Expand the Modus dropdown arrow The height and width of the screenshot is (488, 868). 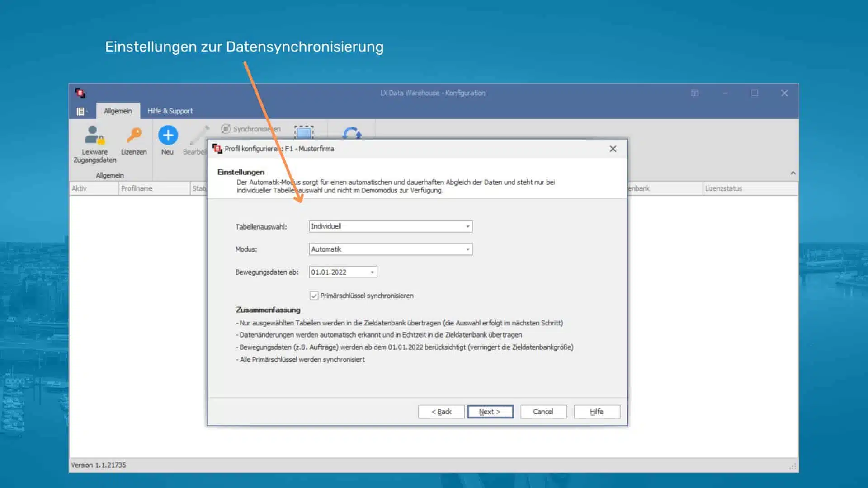[468, 249]
